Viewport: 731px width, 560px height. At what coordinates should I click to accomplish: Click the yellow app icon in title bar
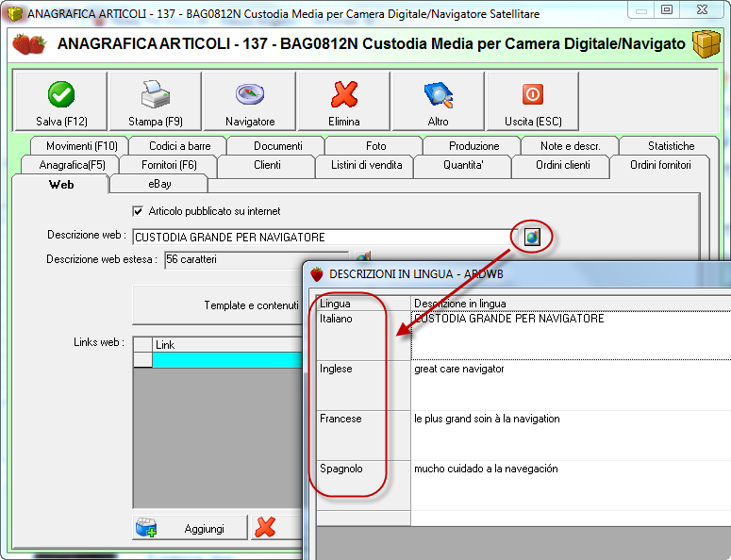(x=15, y=13)
